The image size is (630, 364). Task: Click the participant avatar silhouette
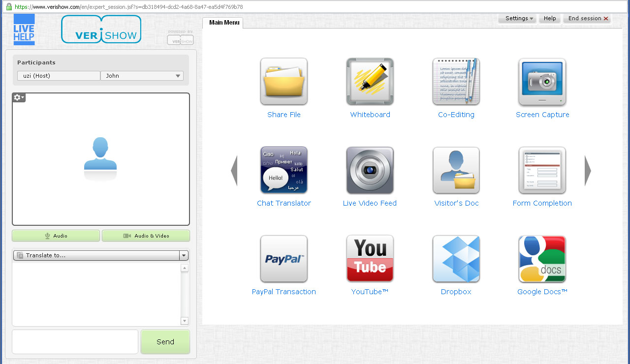[100, 154]
